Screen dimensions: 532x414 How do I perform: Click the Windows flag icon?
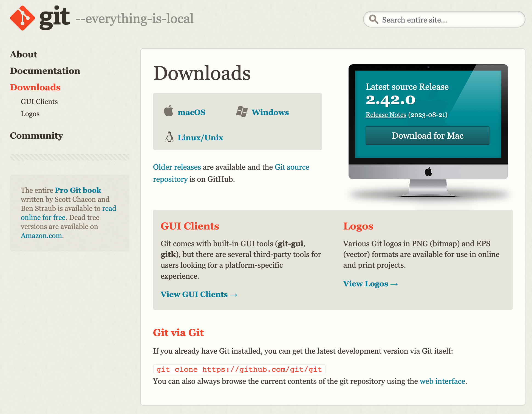point(242,111)
